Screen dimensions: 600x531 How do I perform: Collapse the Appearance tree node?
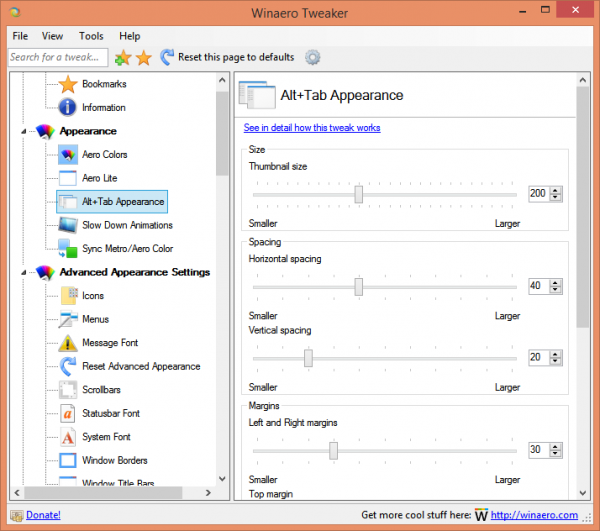[24, 131]
